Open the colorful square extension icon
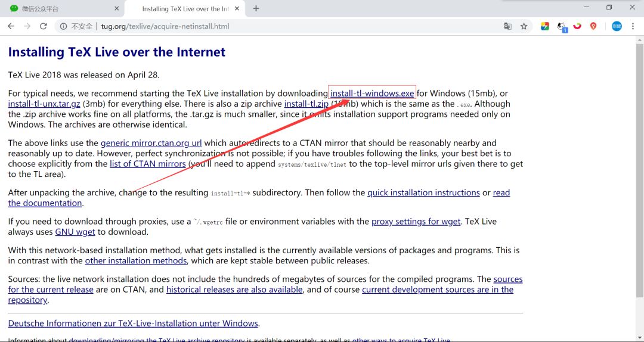 tap(544, 26)
